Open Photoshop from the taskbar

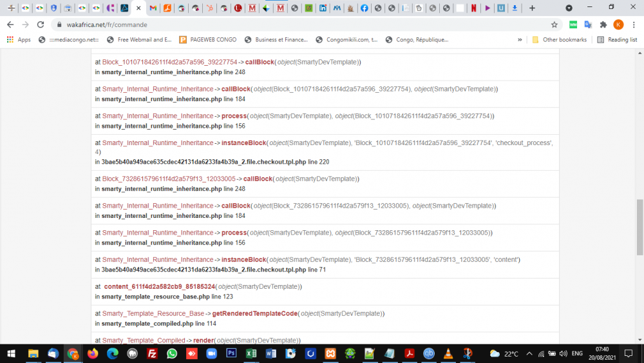tap(231, 353)
